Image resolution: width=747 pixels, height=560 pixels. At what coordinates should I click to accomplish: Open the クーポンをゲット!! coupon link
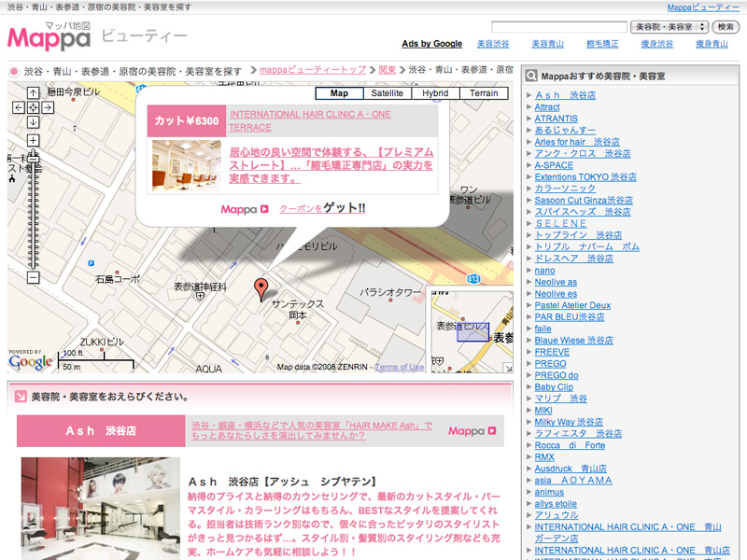[322, 208]
